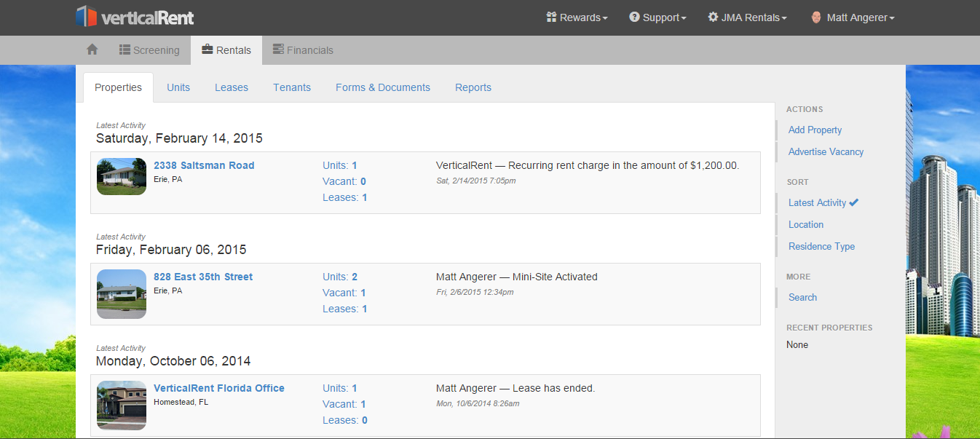Click Units: 1 for Saltsman Road
The height and width of the screenshot is (439, 980).
coord(340,165)
